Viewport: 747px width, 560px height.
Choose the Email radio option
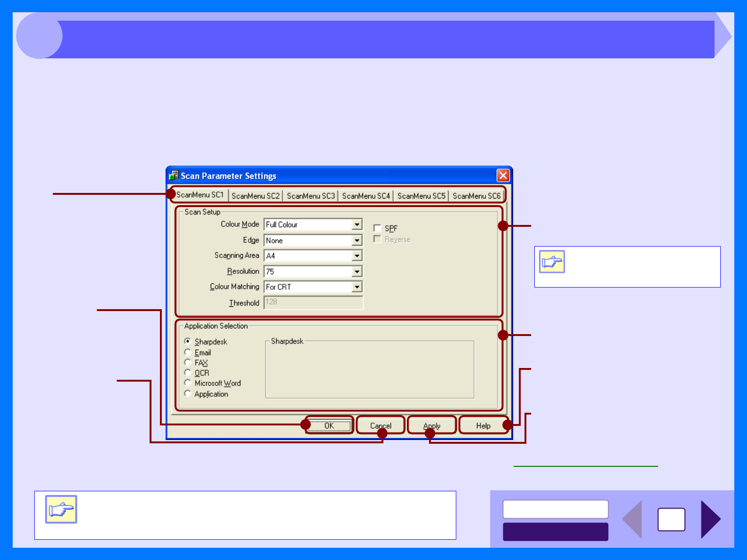click(x=188, y=352)
